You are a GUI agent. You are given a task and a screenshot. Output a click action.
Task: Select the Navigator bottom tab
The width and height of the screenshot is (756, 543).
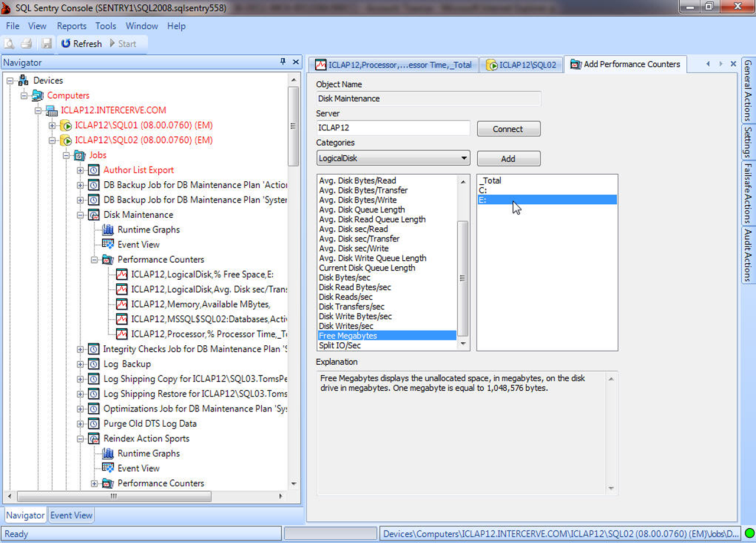pyautogui.click(x=25, y=515)
